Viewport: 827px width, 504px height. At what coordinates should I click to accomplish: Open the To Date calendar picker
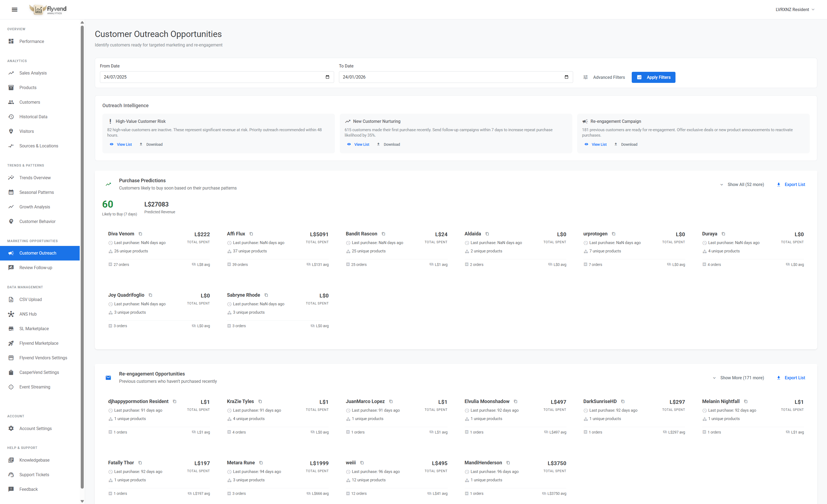[566, 77]
